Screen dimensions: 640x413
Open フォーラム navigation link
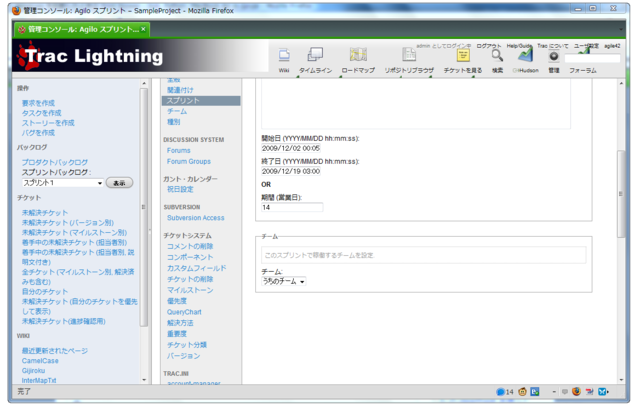click(583, 71)
